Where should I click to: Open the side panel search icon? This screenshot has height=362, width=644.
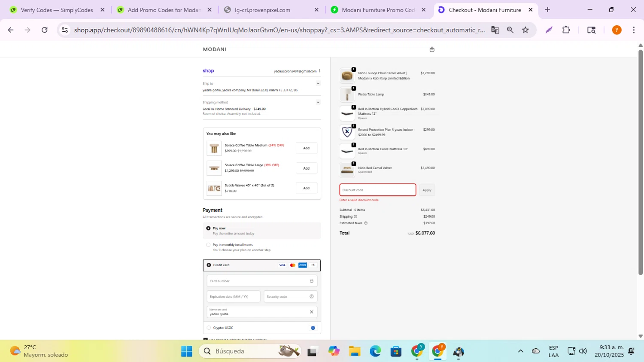(x=591, y=30)
